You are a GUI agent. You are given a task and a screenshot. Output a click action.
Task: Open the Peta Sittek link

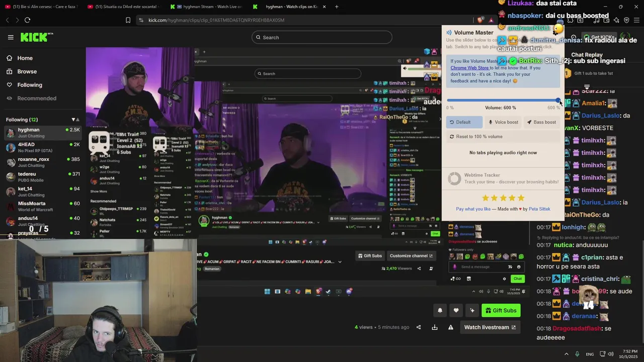(x=539, y=209)
